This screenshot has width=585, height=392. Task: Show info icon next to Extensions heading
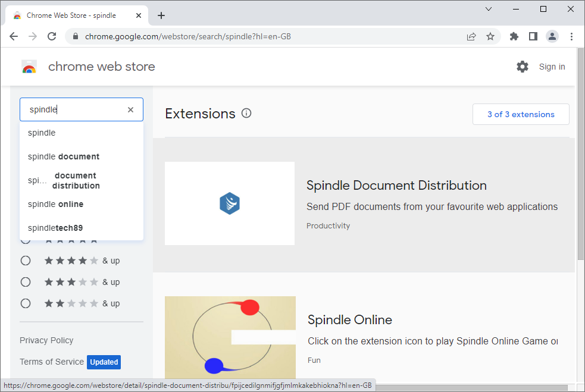[246, 113]
